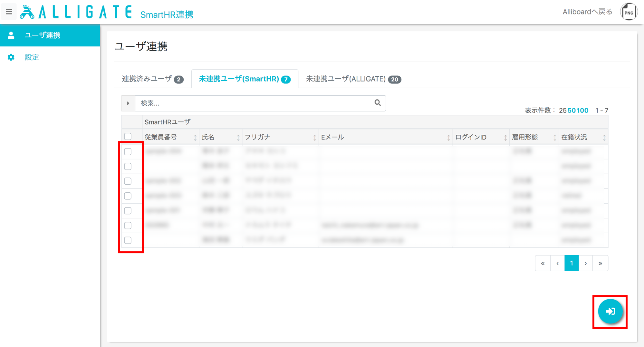Sort by 雇用形態 column arrow
This screenshot has width=644, height=347.
[555, 138]
